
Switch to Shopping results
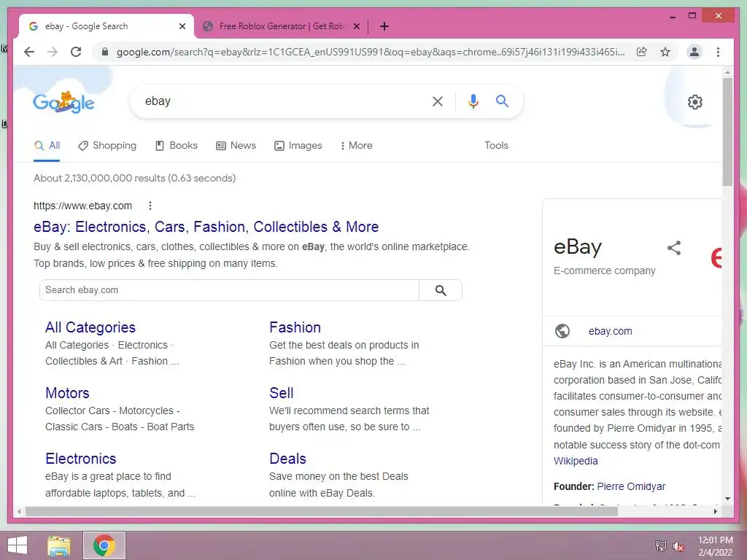click(107, 146)
